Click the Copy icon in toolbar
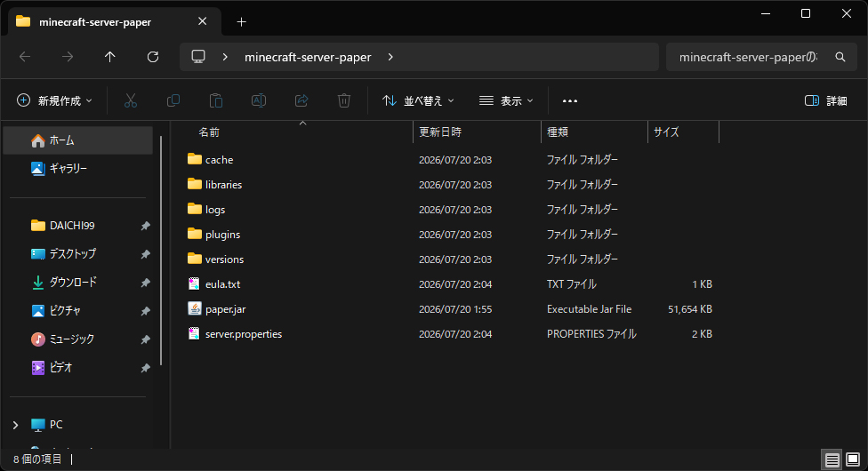 [x=173, y=100]
